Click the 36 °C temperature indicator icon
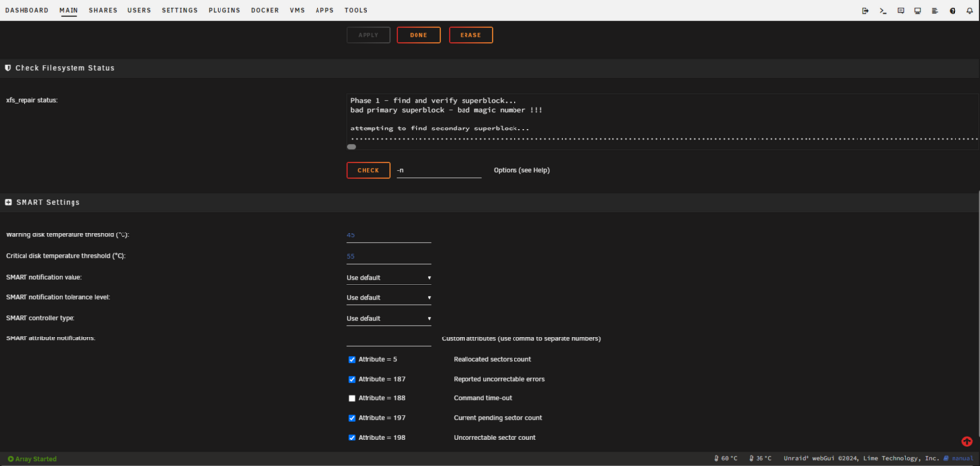This screenshot has width=980, height=466. (x=752, y=458)
